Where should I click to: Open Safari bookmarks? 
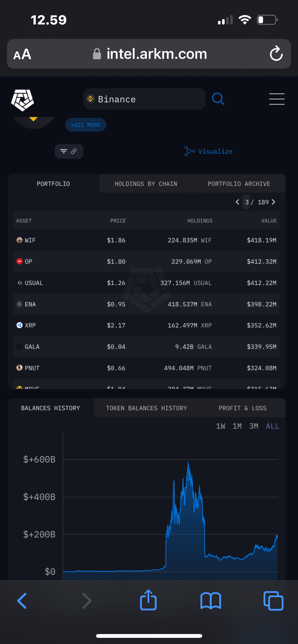tap(211, 601)
